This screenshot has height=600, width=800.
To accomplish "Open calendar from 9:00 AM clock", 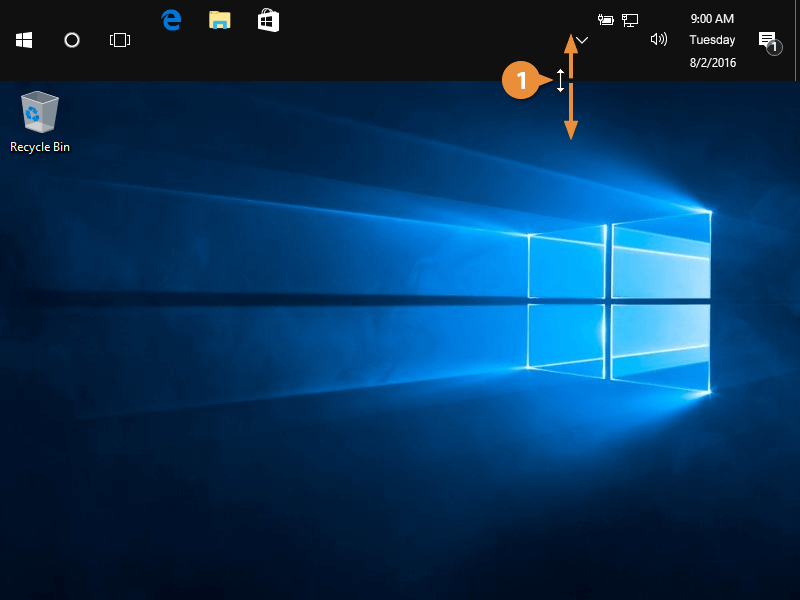I will point(712,19).
